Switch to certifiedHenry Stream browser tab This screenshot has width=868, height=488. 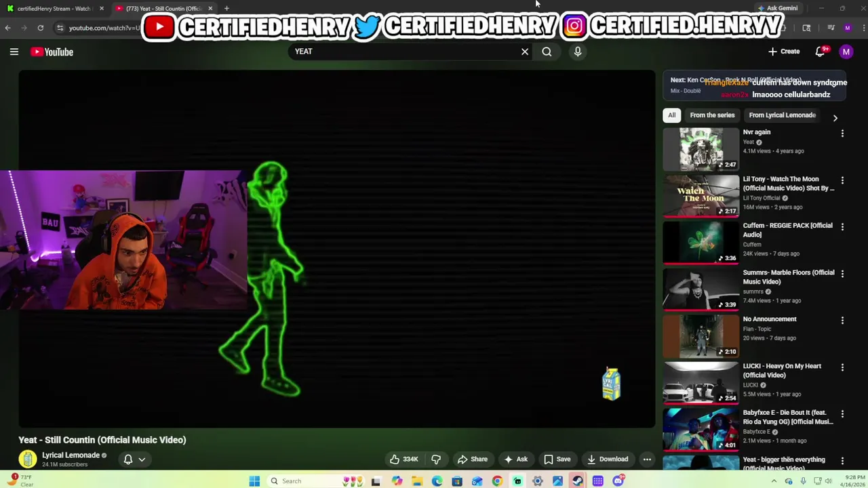click(x=54, y=8)
